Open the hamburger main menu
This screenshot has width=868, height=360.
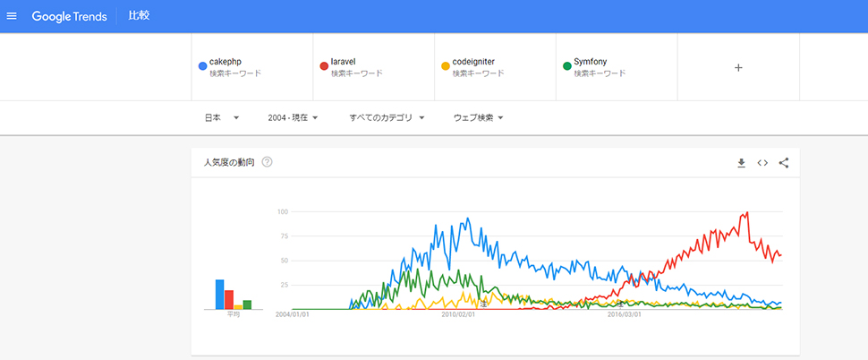point(12,16)
